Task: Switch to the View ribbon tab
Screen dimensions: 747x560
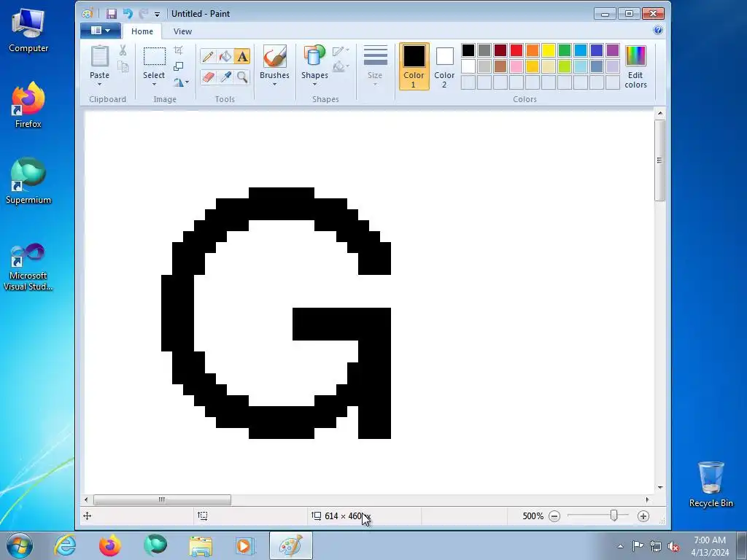Action: [x=182, y=31]
